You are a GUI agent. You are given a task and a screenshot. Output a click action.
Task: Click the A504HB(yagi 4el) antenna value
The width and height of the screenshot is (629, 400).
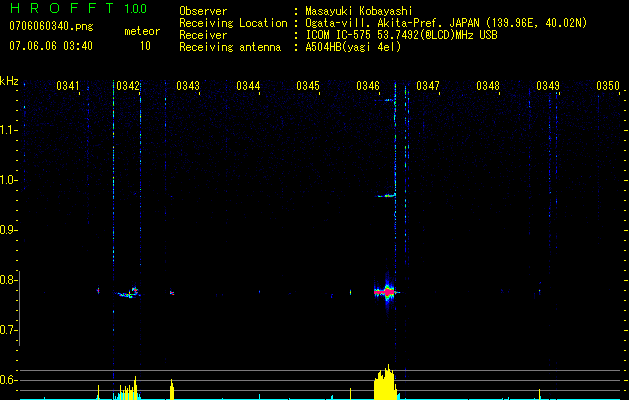353,47
